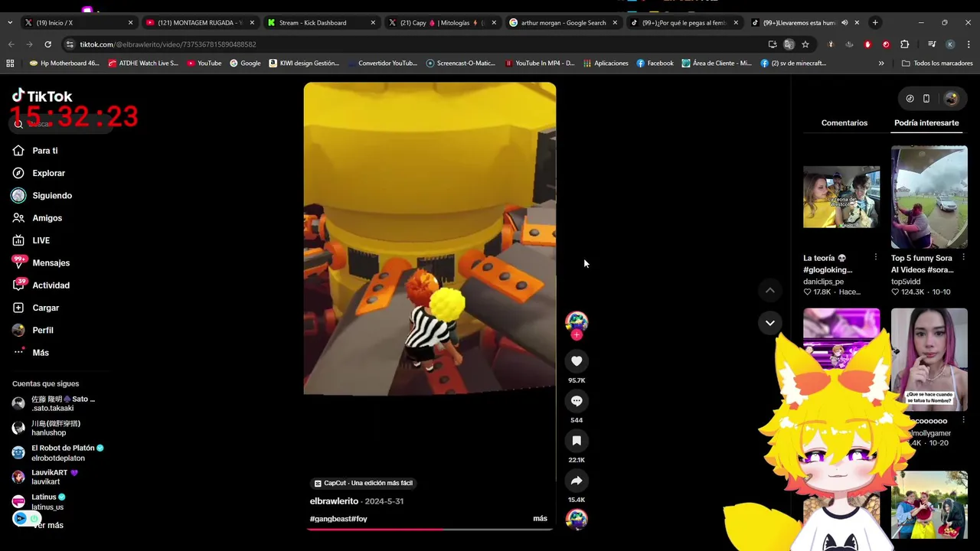Open Top 5 funny Sora AI video thumbnail
Screen dimensions: 980x551
(x=929, y=197)
